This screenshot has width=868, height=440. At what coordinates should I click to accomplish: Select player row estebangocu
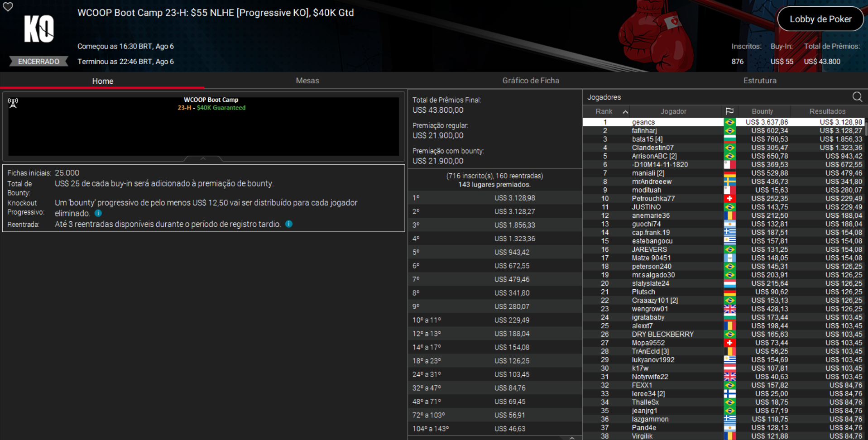(x=724, y=241)
